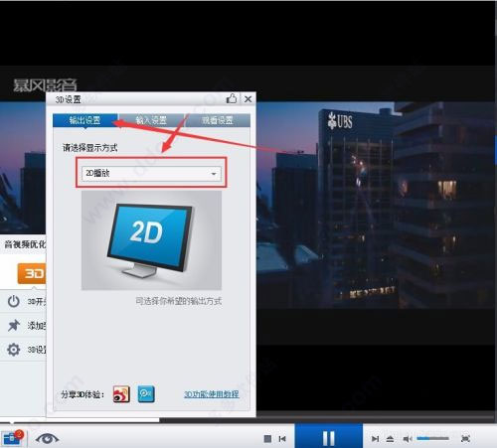Image resolution: width=497 pixels, height=448 pixels.
Task: Close the 3D设置 dialog
Action: tap(248, 98)
